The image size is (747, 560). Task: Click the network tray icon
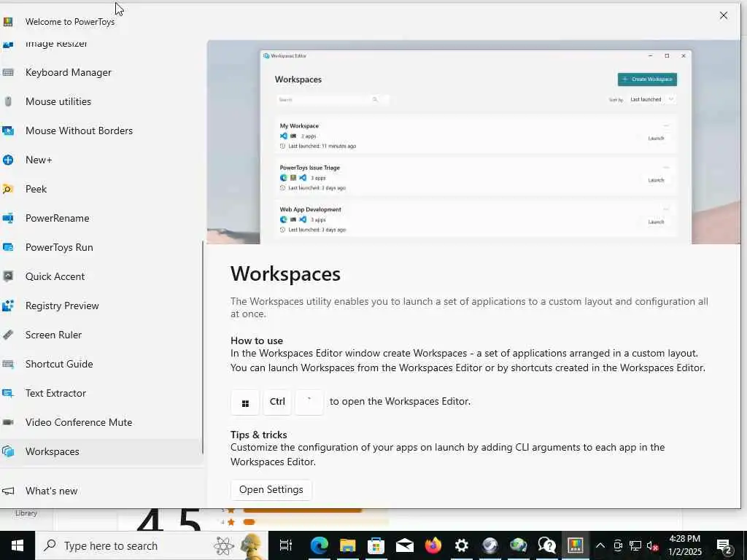[635, 546]
